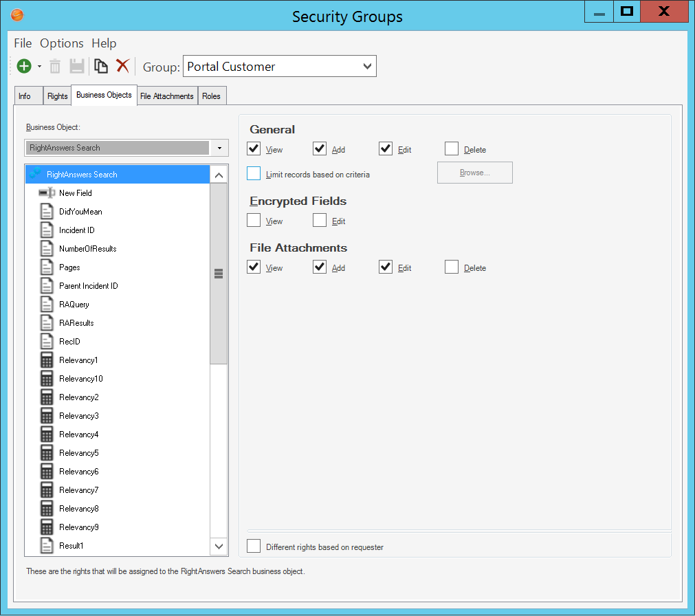
Task: Uncheck the General View checkbox
Action: 254,148
